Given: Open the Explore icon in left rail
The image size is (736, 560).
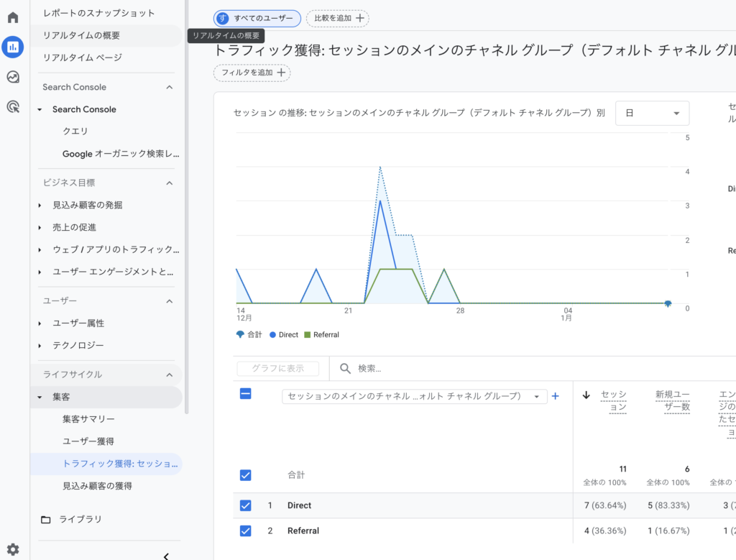Looking at the screenshot, I should pyautogui.click(x=13, y=77).
